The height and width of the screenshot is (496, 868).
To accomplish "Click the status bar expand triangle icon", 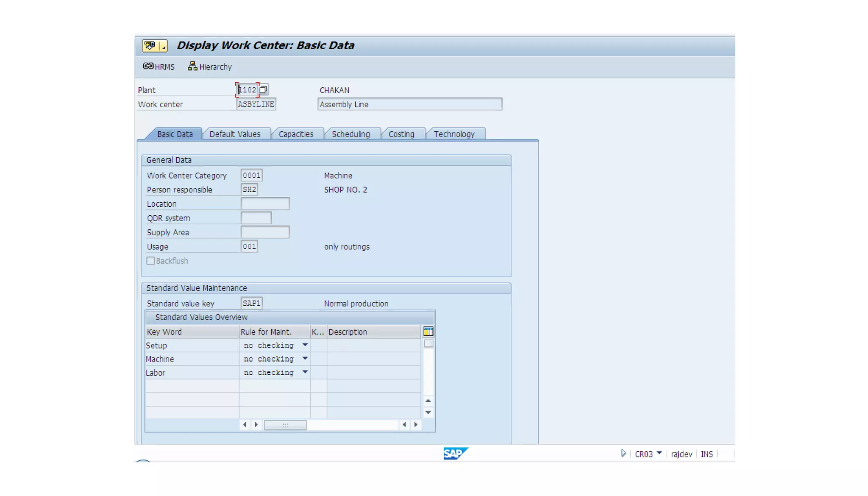I will [x=623, y=454].
